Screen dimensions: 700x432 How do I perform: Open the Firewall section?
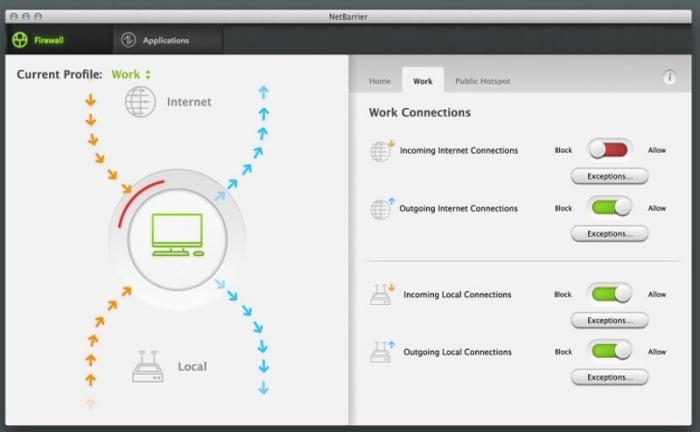point(59,40)
